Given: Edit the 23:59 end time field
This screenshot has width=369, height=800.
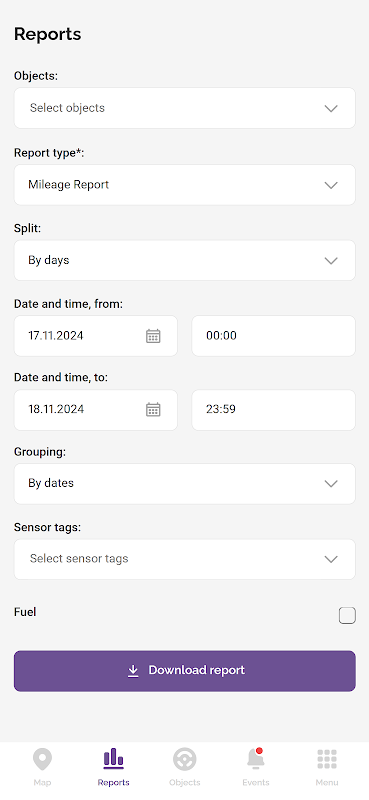Looking at the screenshot, I should (x=274, y=410).
